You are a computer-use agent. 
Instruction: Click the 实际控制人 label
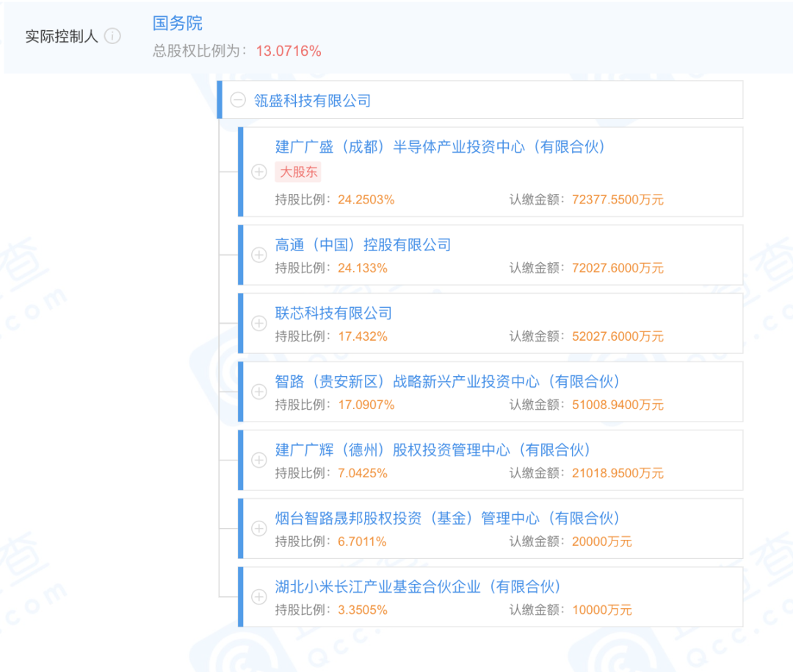click(62, 37)
